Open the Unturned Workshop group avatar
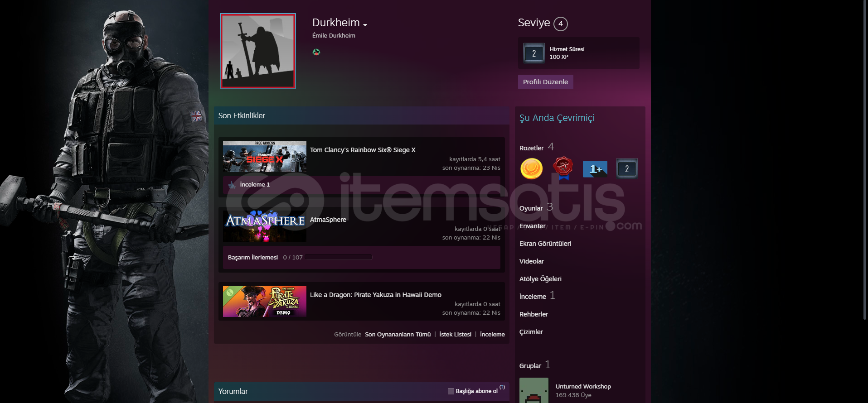This screenshot has width=868, height=403. pyautogui.click(x=534, y=390)
